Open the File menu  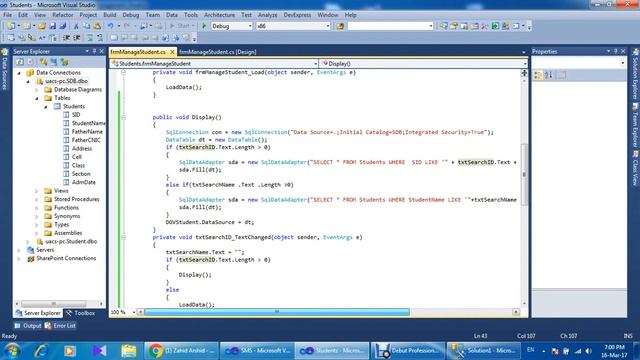[7, 15]
